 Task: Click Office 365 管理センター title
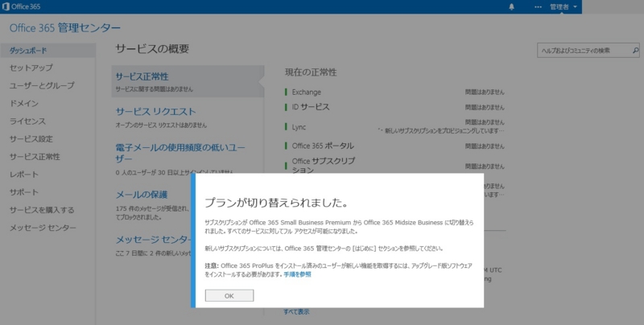[65, 28]
